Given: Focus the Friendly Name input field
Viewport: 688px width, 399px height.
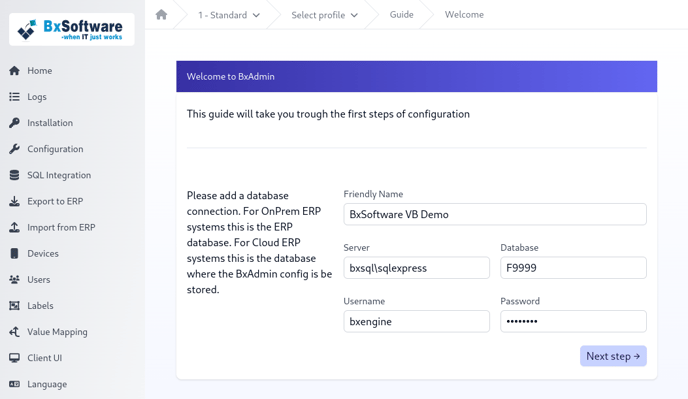Looking at the screenshot, I should pyautogui.click(x=495, y=214).
